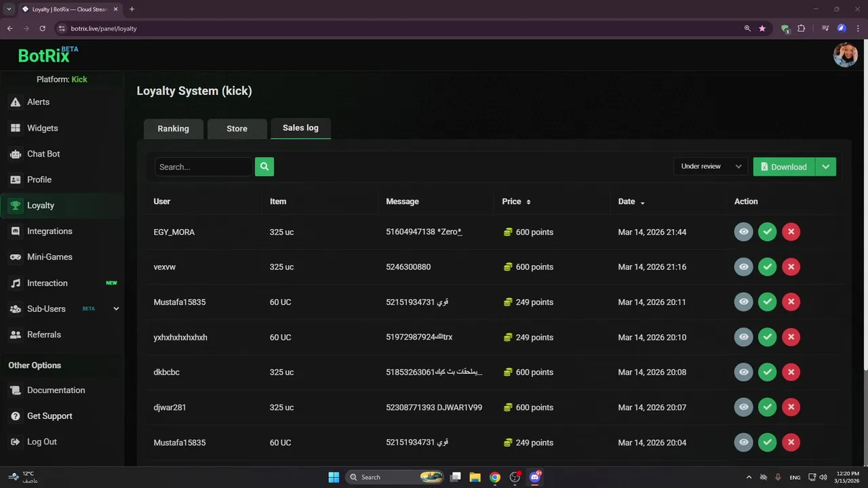
Task: View details of yxhxhxhxhxh's purchase
Action: point(743,337)
